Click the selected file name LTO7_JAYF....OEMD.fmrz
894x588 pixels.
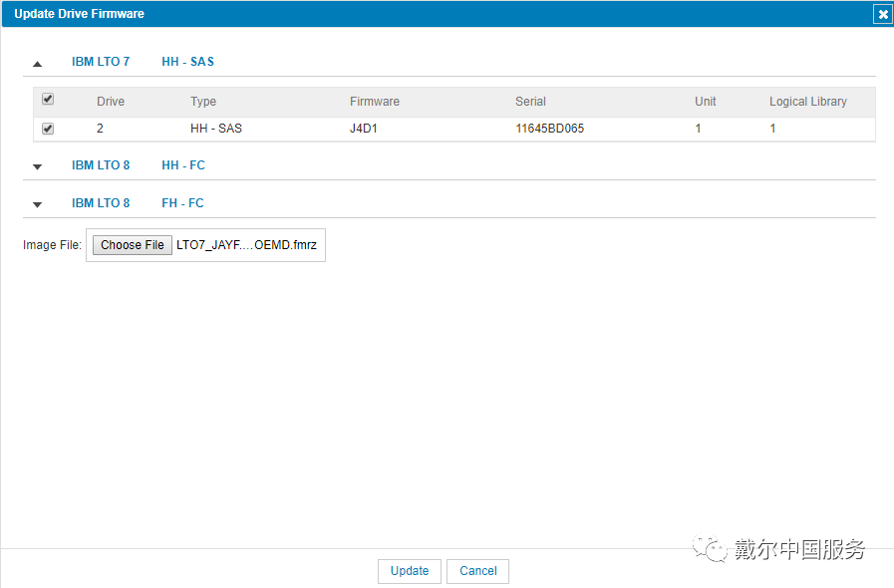[x=246, y=245]
